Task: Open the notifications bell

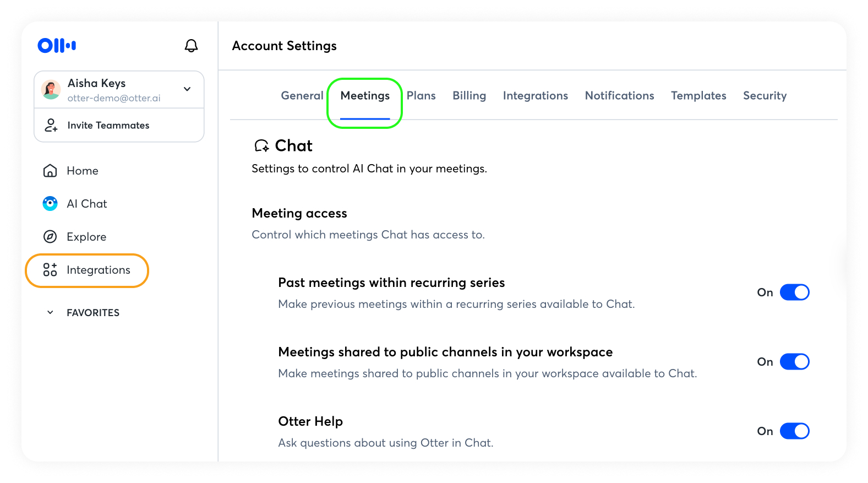Action: click(191, 46)
